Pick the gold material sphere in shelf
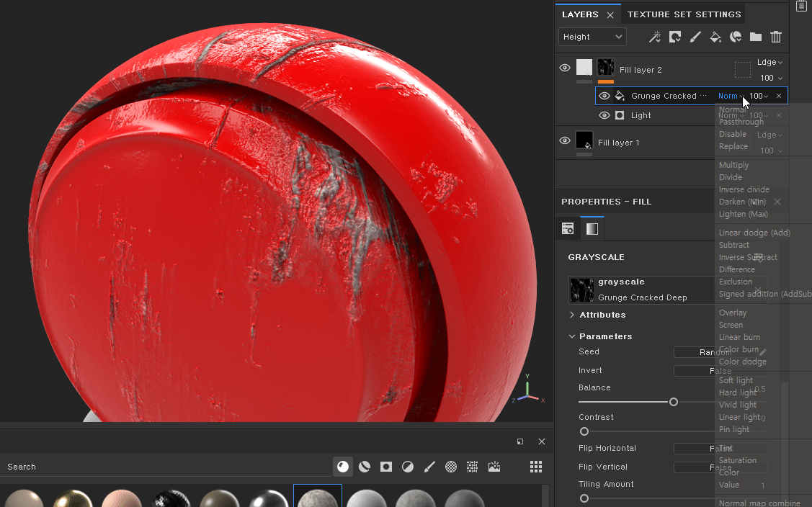Image resolution: width=812 pixels, height=507 pixels. click(x=73, y=498)
